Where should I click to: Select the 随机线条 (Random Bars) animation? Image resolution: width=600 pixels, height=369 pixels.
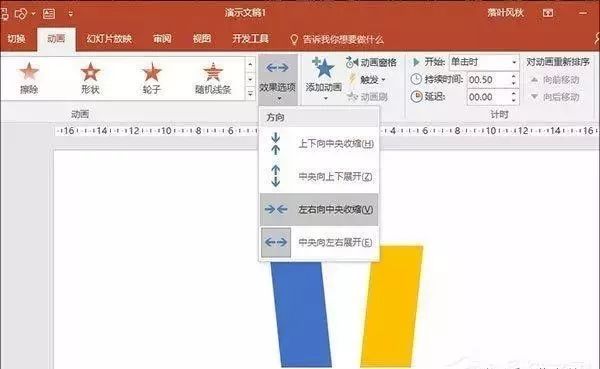[213, 78]
